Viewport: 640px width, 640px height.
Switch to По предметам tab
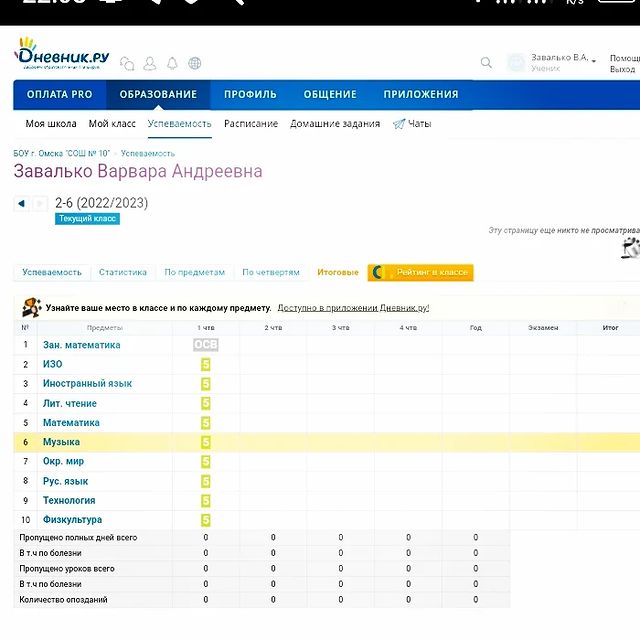coord(195,272)
